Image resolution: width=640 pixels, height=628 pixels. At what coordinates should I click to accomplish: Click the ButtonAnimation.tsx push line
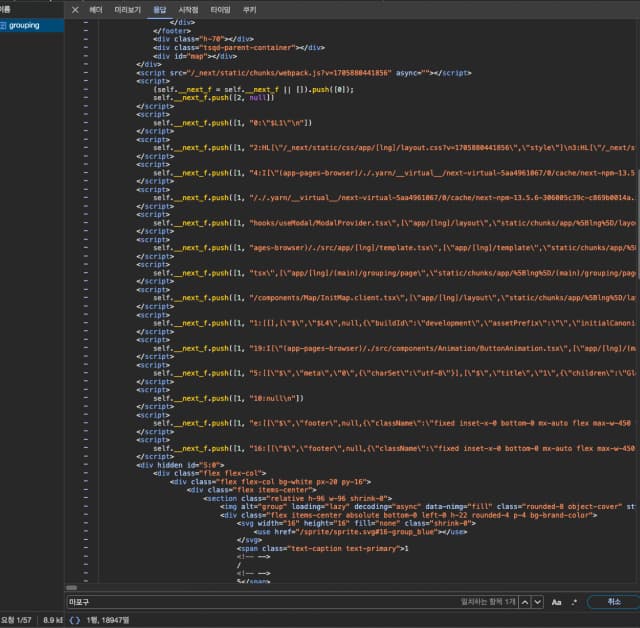click(x=394, y=348)
